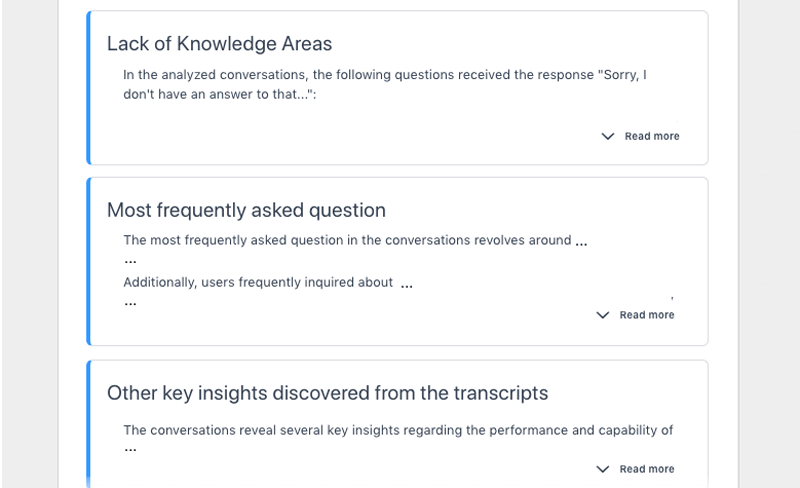Screen dimensions: 800x488
Task: Click the blue accent bar of Other key insights card
Action: [89, 425]
